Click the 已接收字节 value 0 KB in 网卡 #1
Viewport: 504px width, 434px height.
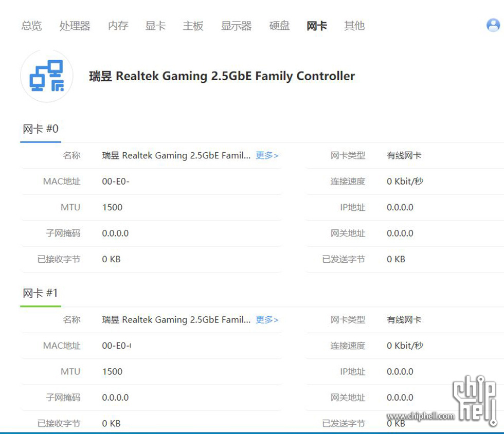tap(111, 424)
